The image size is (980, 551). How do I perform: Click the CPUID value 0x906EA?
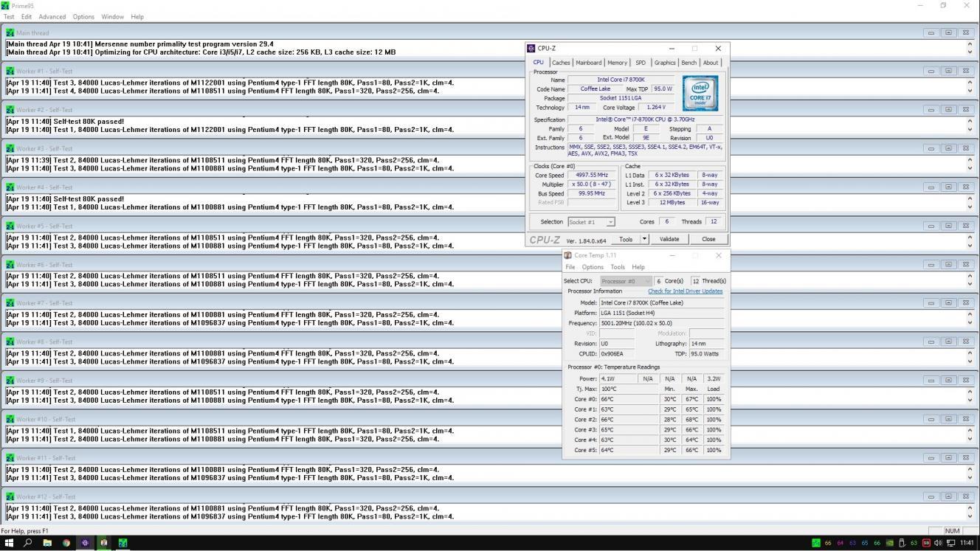[617, 354]
